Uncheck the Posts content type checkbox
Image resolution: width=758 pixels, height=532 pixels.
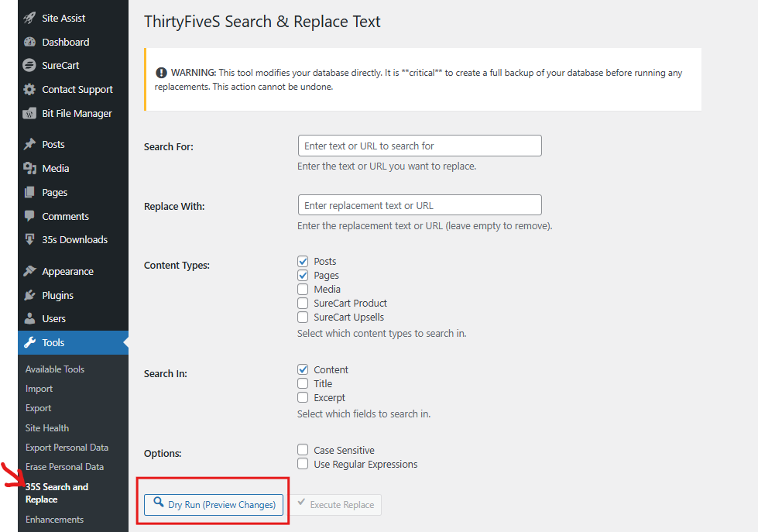[x=304, y=262]
